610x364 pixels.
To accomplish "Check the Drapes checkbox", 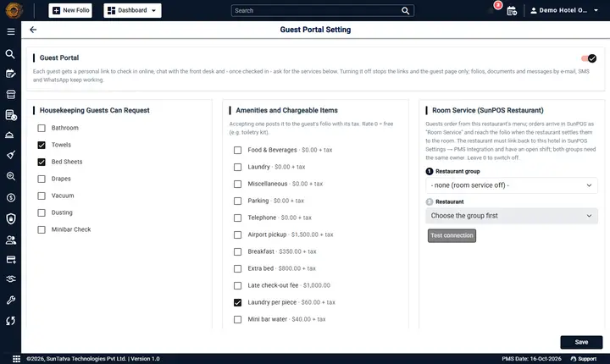I will click(42, 179).
